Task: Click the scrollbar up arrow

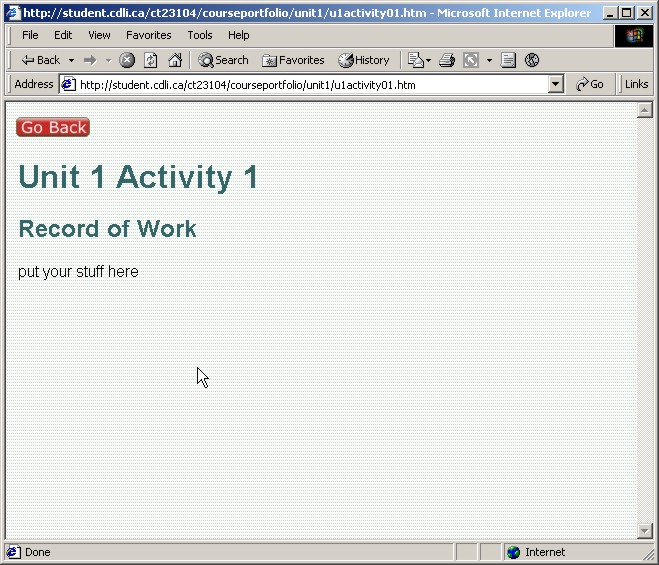Action: 644,111
